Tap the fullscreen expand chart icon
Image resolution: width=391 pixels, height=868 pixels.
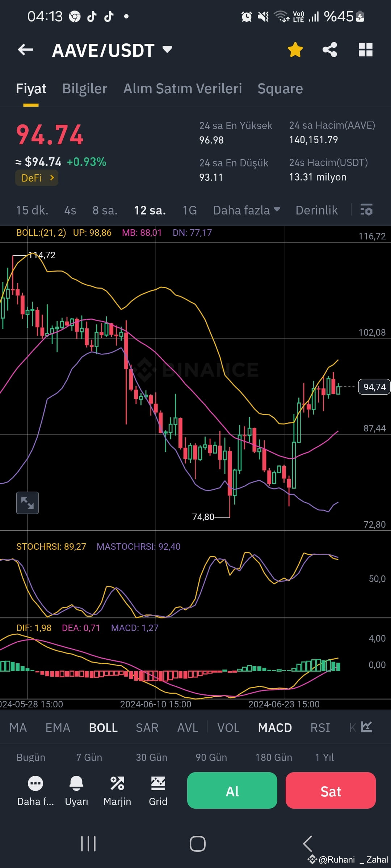click(28, 503)
